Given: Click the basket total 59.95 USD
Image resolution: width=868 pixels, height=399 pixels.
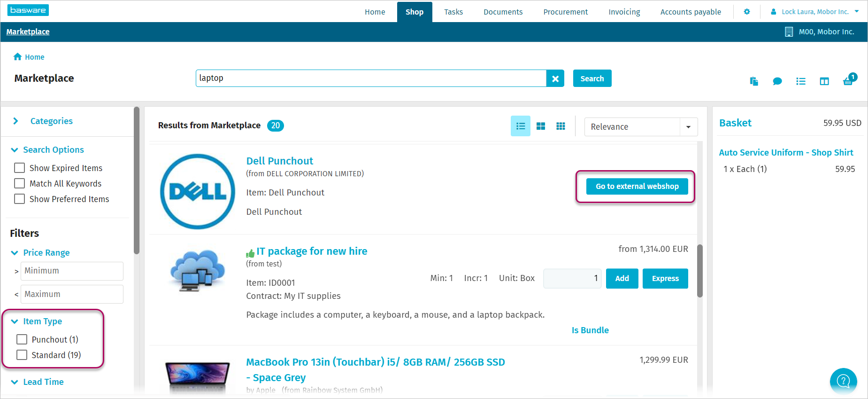Looking at the screenshot, I should click(x=842, y=123).
